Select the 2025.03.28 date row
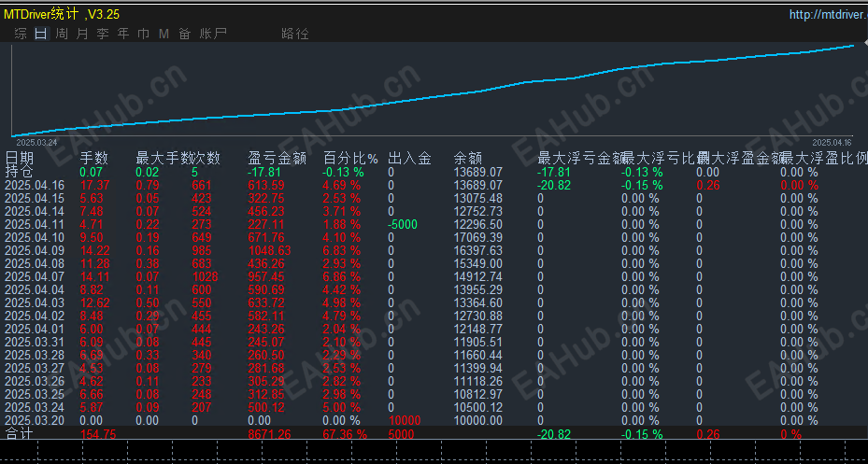Image resolution: width=868 pixels, height=464 pixels. [35, 355]
